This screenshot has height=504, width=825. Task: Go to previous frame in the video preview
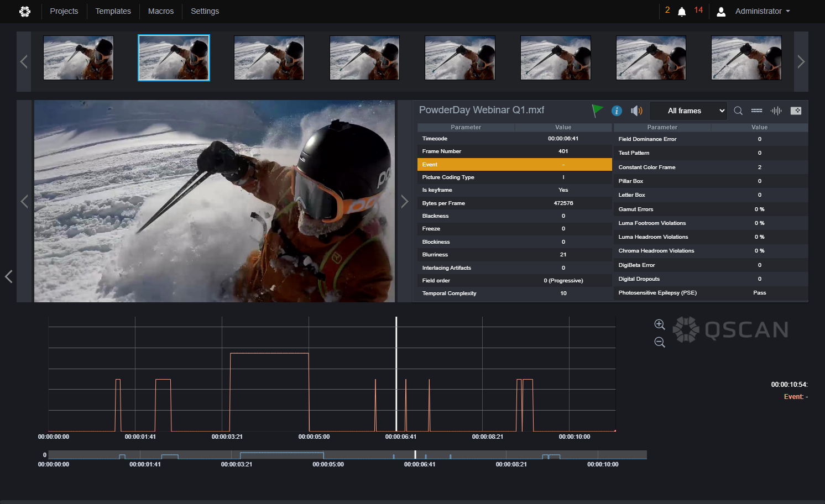click(x=24, y=202)
